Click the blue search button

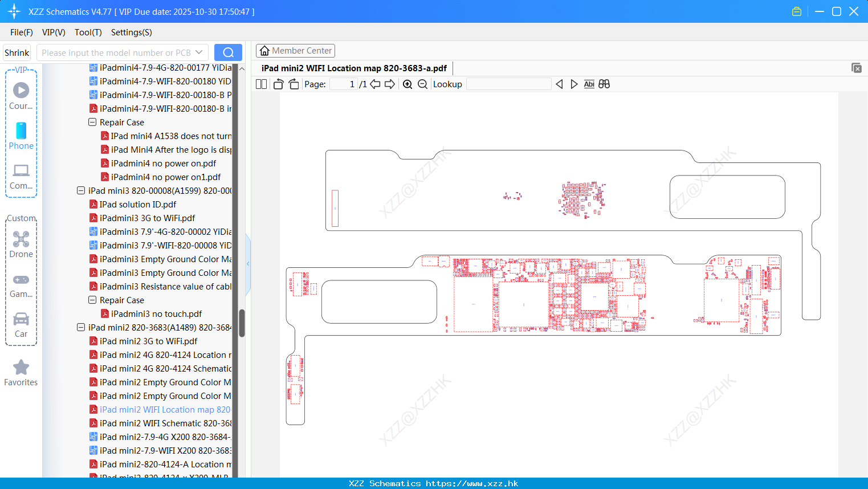coord(228,52)
